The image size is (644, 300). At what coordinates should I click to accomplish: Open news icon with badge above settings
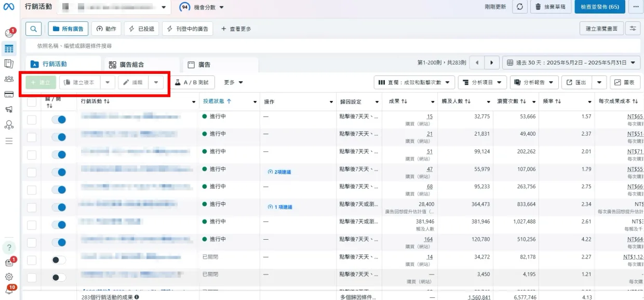9,262
